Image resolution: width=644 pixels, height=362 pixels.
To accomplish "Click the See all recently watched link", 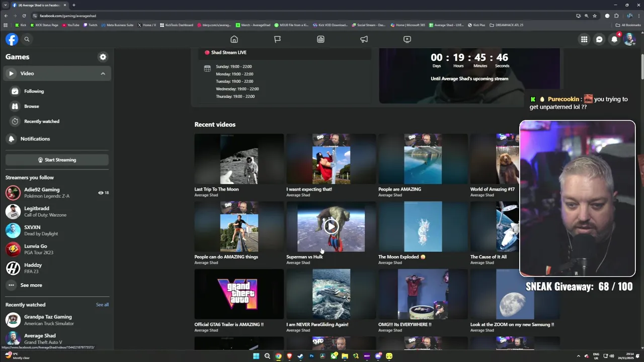I will 102,305.
